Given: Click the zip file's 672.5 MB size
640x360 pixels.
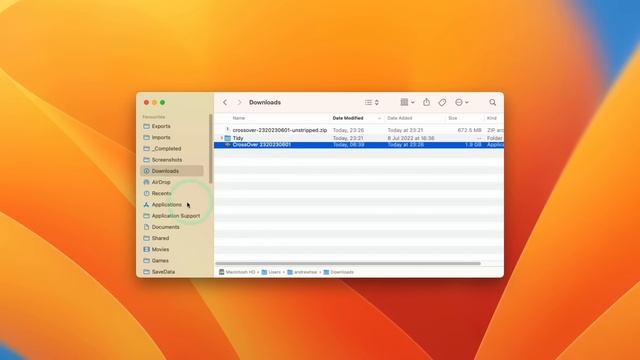Looking at the screenshot, I should point(469,130).
